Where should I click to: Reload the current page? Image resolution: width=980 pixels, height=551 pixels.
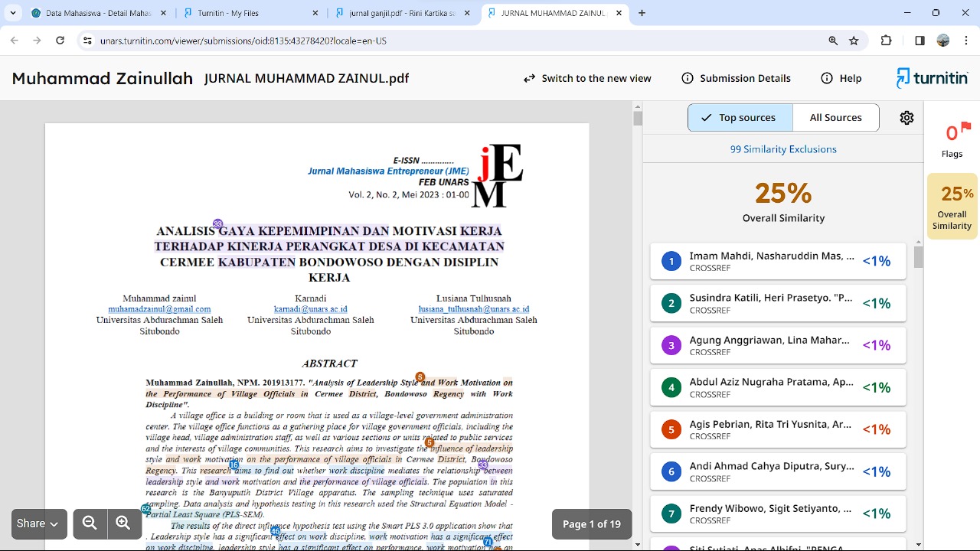tap(60, 41)
